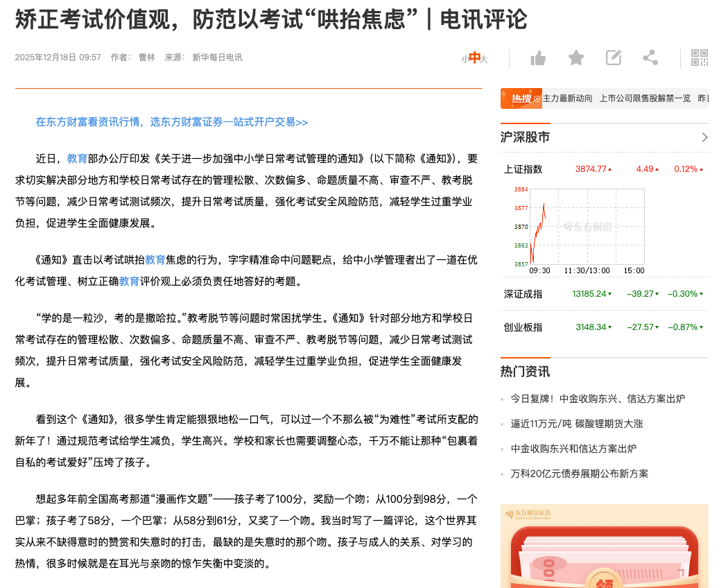Share the article with the share icon
The width and height of the screenshot is (719, 588).
pyautogui.click(x=650, y=58)
